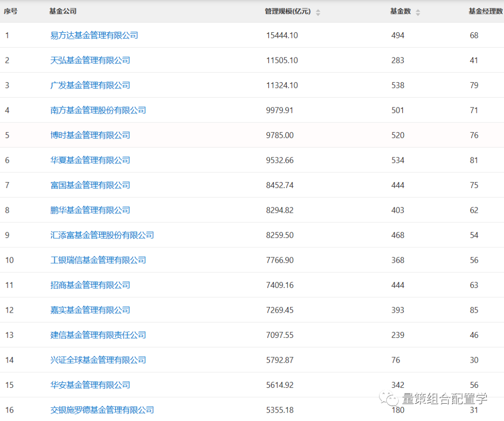Open 兴证全球基金管理有限公司 link
Viewport: 504px width, 421px height.
pyautogui.click(x=98, y=360)
